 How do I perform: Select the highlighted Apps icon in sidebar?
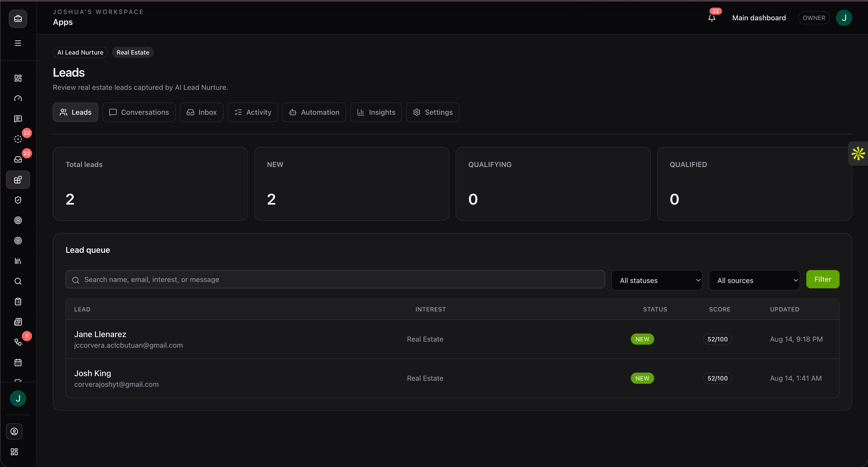point(18,179)
